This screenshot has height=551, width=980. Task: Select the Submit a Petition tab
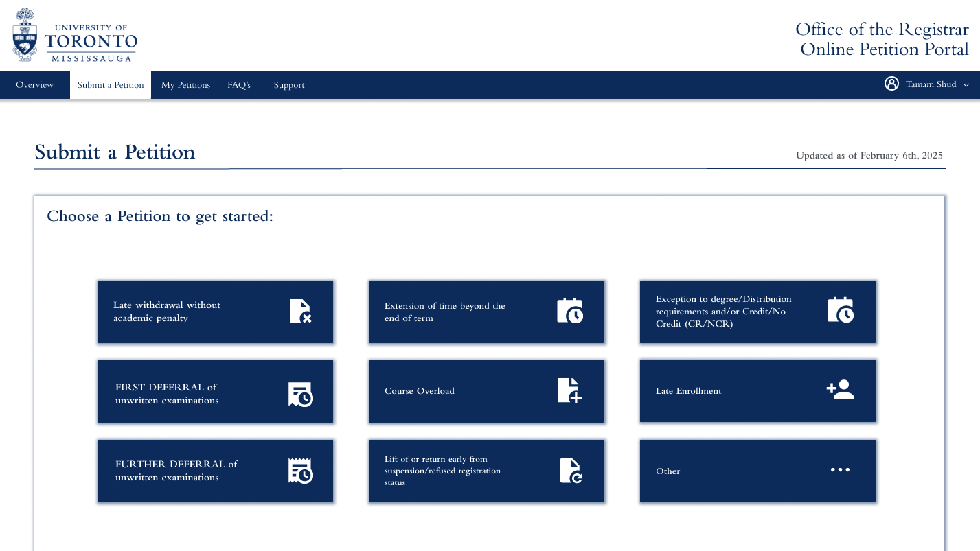click(111, 85)
